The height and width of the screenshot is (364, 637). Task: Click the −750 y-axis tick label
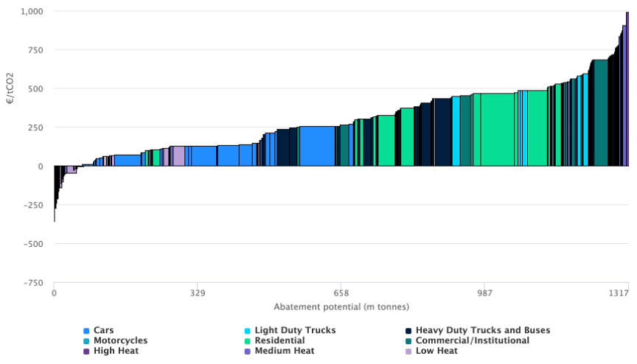point(33,283)
